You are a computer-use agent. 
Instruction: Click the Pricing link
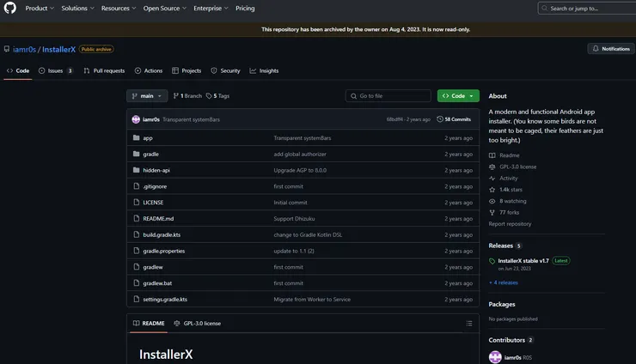pos(245,8)
